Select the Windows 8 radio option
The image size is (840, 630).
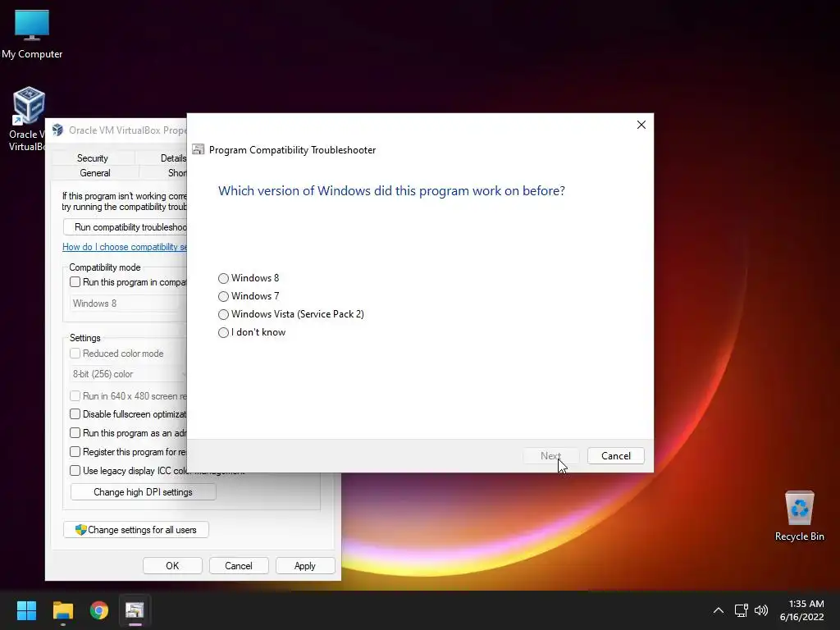pos(223,278)
